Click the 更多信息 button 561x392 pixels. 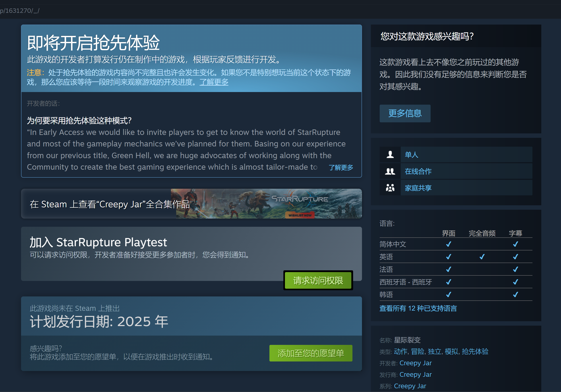click(405, 113)
